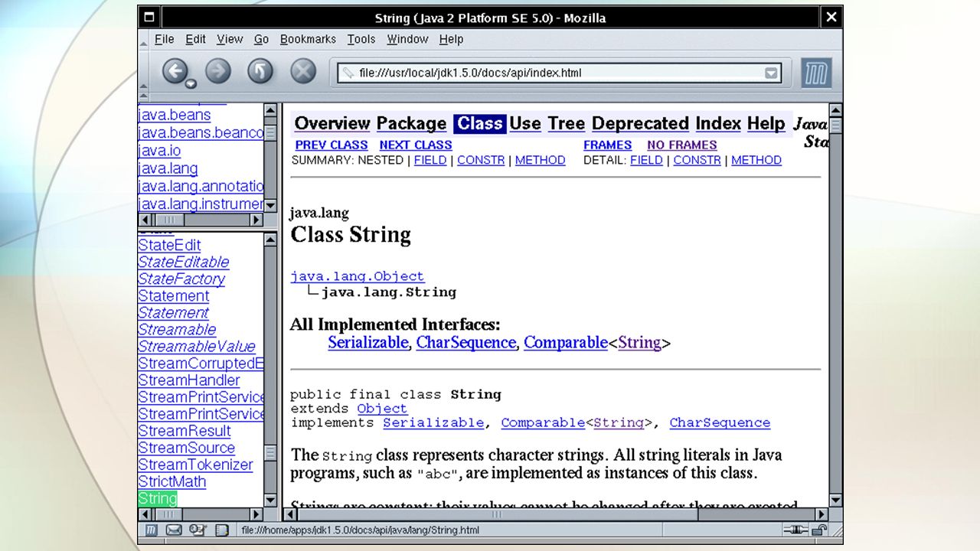This screenshot has width=980, height=551.
Task: Go to PREV CLASS
Action: coord(332,145)
